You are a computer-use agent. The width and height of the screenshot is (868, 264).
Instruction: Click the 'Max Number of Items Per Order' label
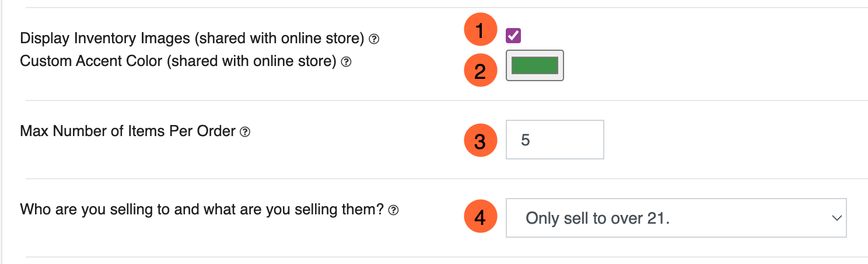click(x=127, y=131)
